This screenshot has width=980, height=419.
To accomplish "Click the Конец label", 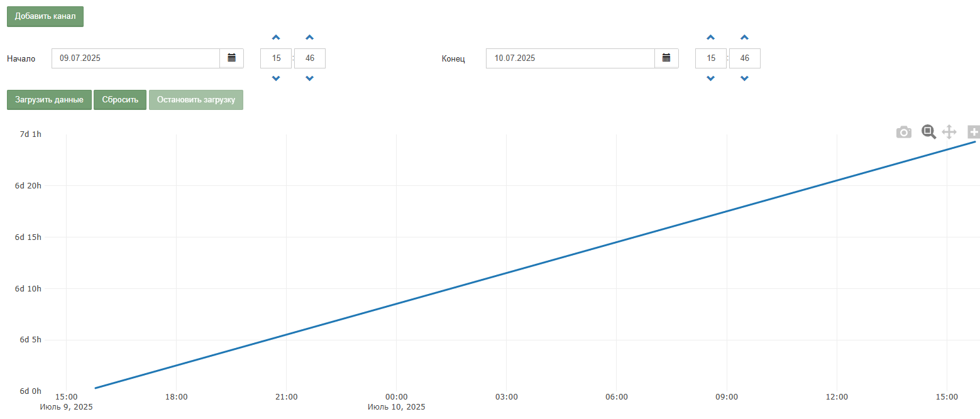I will pos(453,59).
